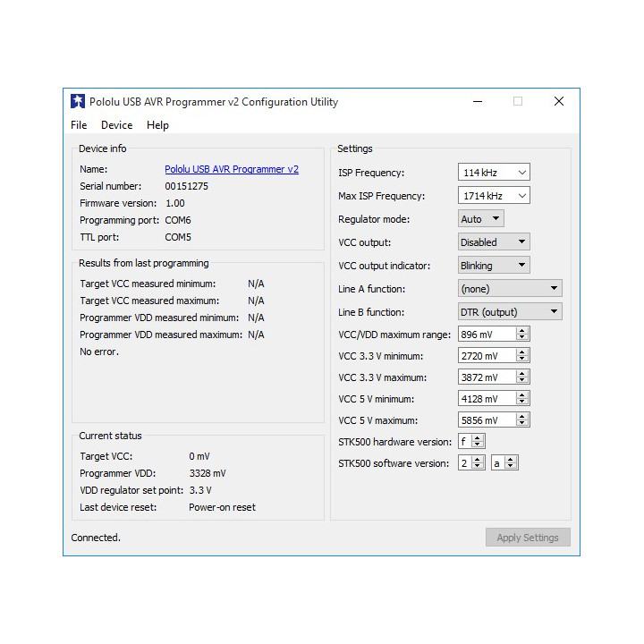Decrease VCC 3.3 V minimum with down arrow
This screenshot has width=644, height=644.
(x=522, y=359)
